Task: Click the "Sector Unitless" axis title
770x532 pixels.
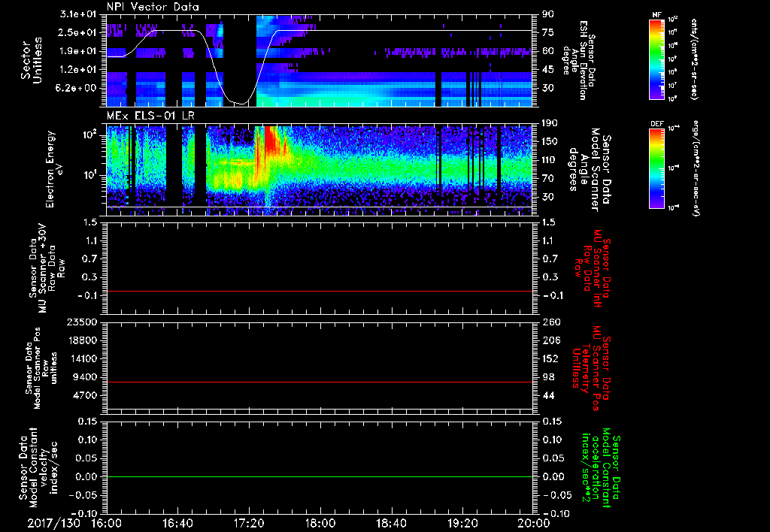Action: coord(31,60)
